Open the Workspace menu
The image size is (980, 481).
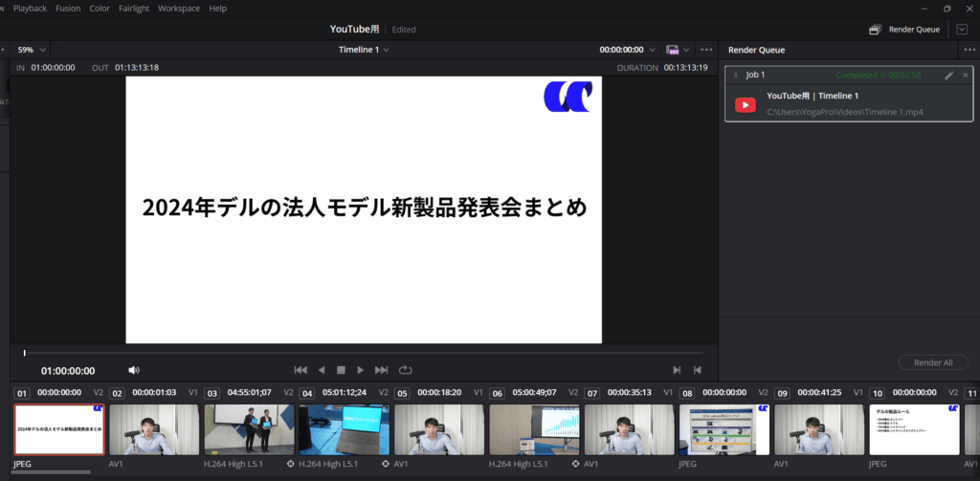tap(179, 8)
